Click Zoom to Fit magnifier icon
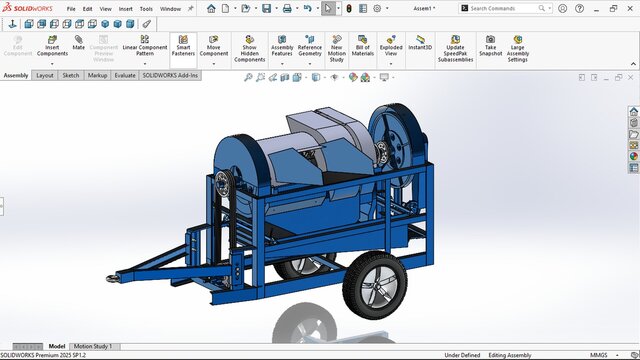The width and height of the screenshot is (640, 360). click(x=248, y=77)
